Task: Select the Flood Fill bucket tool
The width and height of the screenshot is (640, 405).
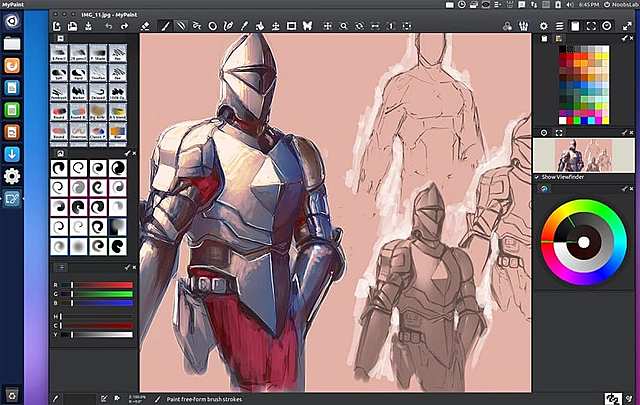Action: (260, 26)
